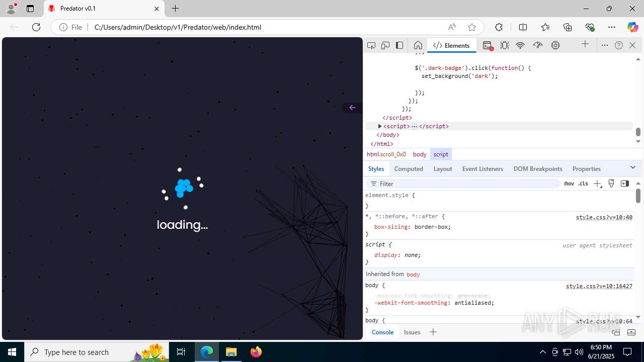This screenshot has height=362, width=644.
Task: Select html.scroll_0x0 in breadcrumb
Action: [386, 154]
